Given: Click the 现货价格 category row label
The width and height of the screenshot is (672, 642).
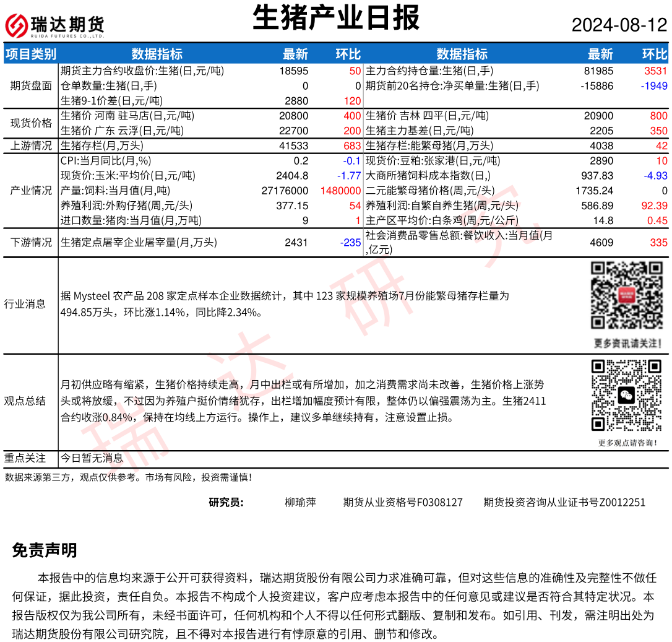Looking at the screenshot, I should (31, 123).
